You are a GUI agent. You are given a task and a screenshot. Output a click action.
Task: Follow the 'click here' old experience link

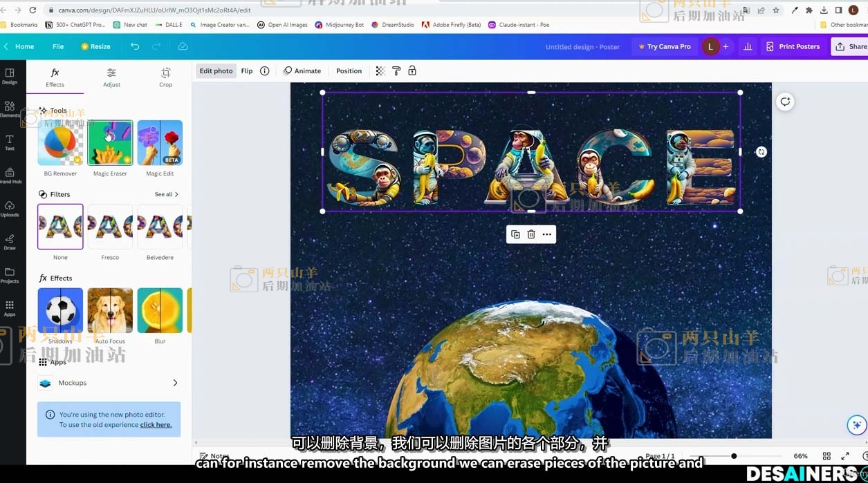[156, 425]
